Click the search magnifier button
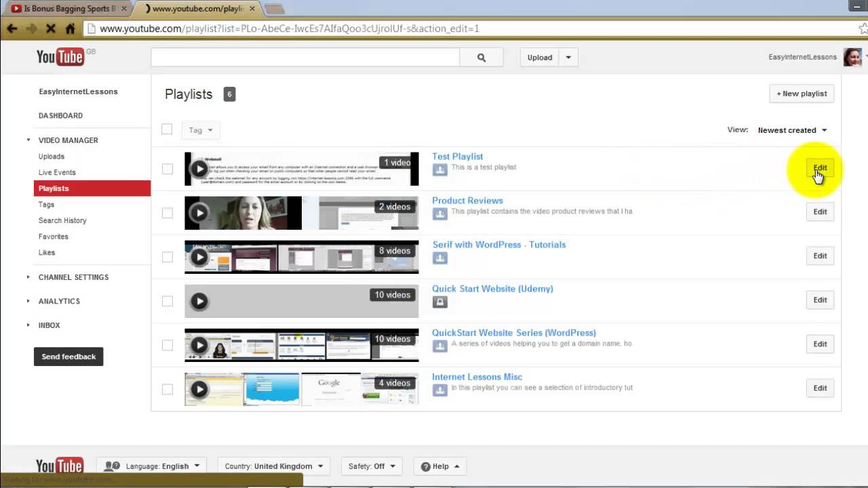 pos(481,58)
